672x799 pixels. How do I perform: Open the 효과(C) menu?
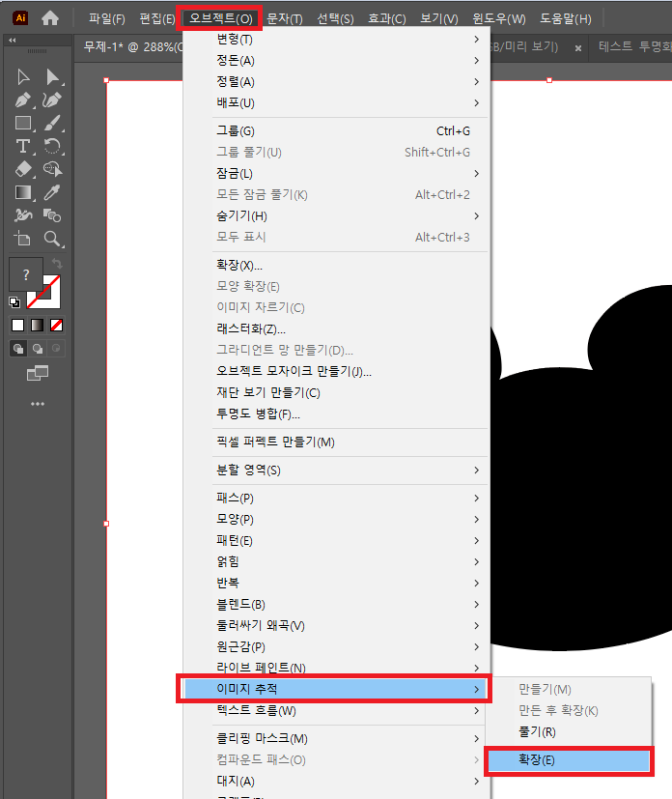[387, 19]
